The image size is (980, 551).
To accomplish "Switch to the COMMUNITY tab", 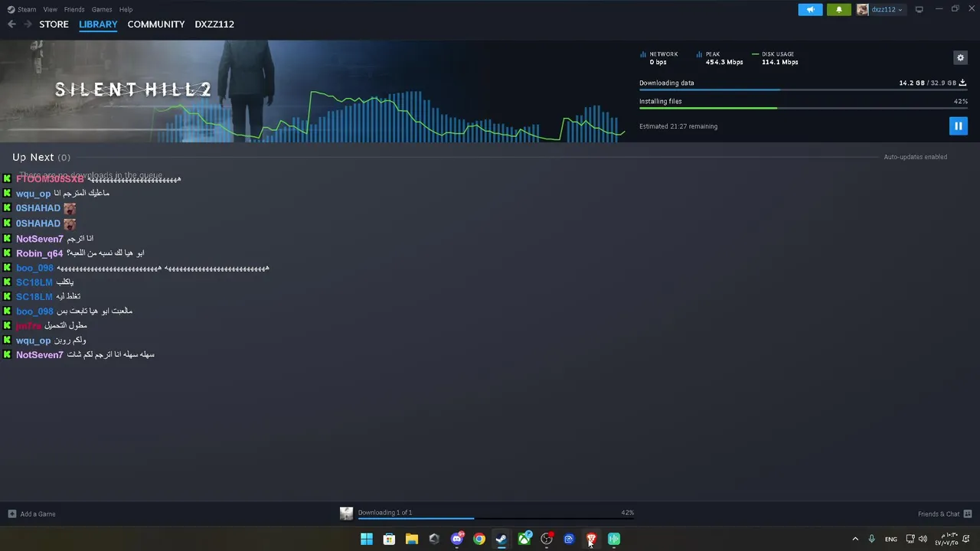I will 156,24.
